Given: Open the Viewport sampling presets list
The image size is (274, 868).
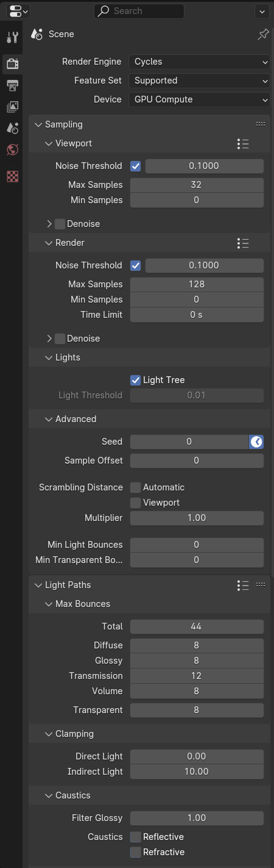Looking at the screenshot, I should pyautogui.click(x=243, y=143).
